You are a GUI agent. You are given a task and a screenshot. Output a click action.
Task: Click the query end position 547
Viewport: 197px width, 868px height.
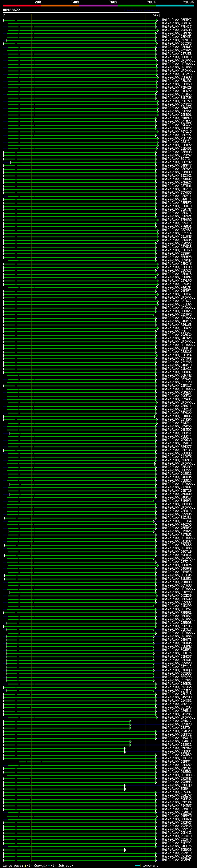click(x=155, y=15)
